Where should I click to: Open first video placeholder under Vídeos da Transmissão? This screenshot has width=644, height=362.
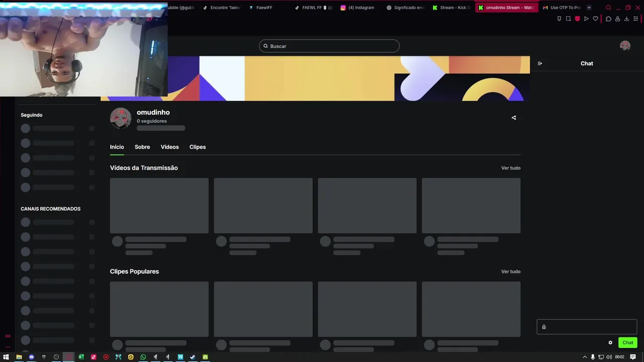click(x=159, y=206)
